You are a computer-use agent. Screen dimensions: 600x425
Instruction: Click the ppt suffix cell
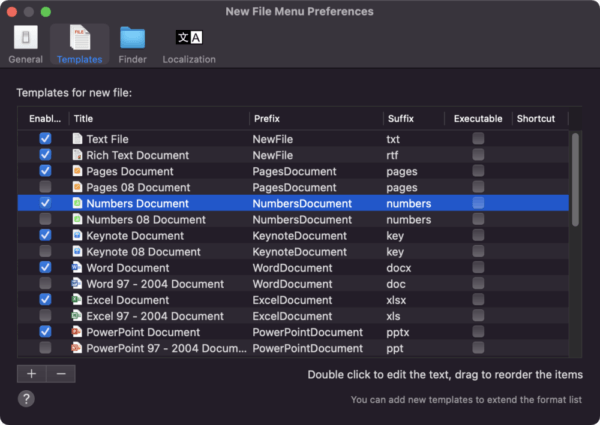(x=395, y=348)
